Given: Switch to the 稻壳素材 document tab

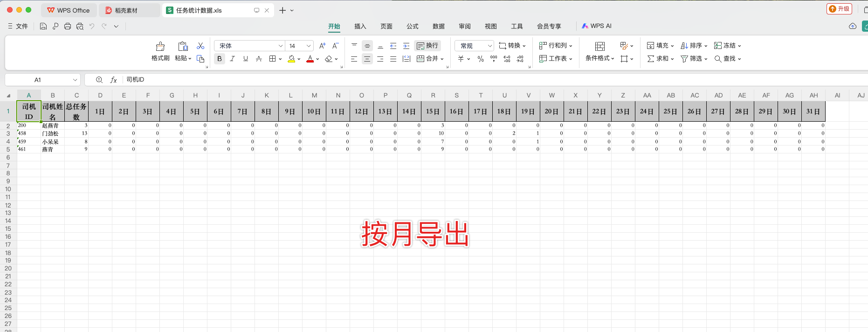Looking at the screenshot, I should 130,10.
